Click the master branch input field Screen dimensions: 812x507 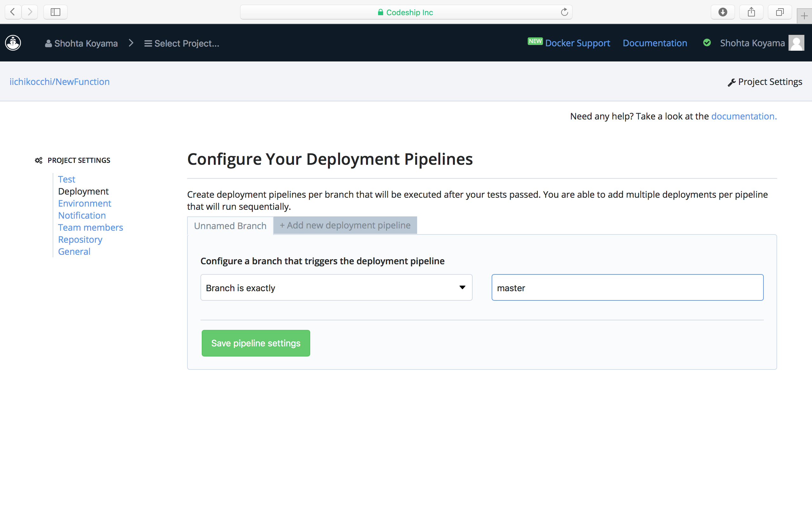click(627, 287)
